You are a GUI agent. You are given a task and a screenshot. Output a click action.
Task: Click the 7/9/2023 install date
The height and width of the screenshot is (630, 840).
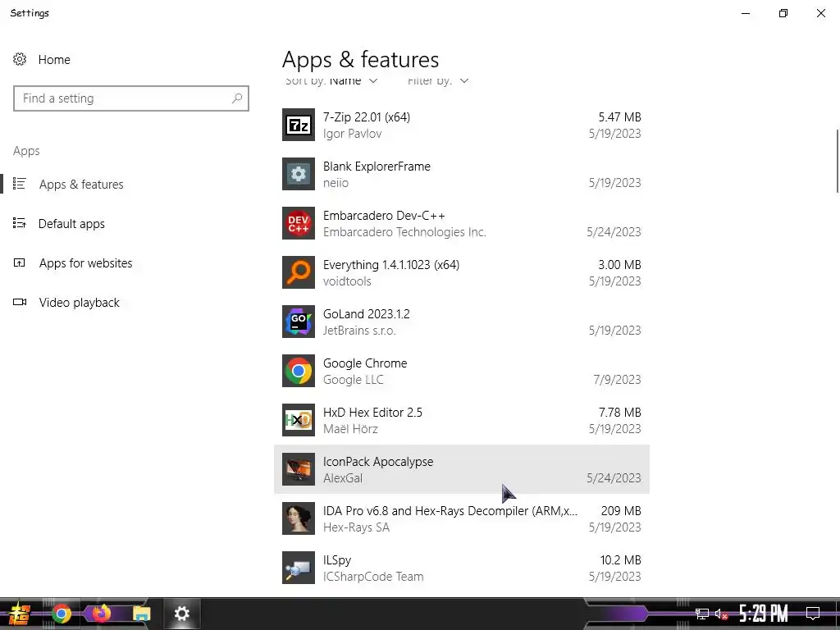click(x=617, y=380)
